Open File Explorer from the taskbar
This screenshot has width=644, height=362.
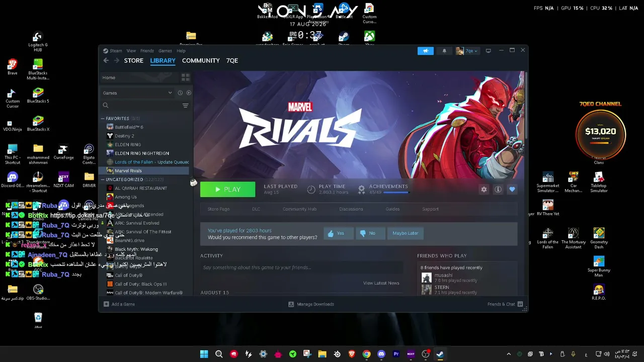click(x=322, y=354)
